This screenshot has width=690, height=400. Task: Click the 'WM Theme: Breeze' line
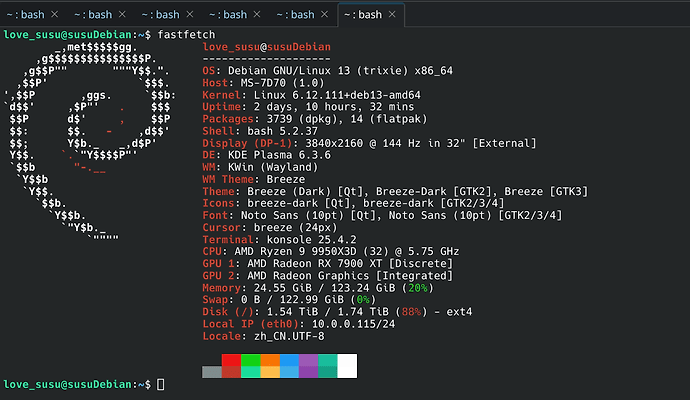tap(254, 180)
